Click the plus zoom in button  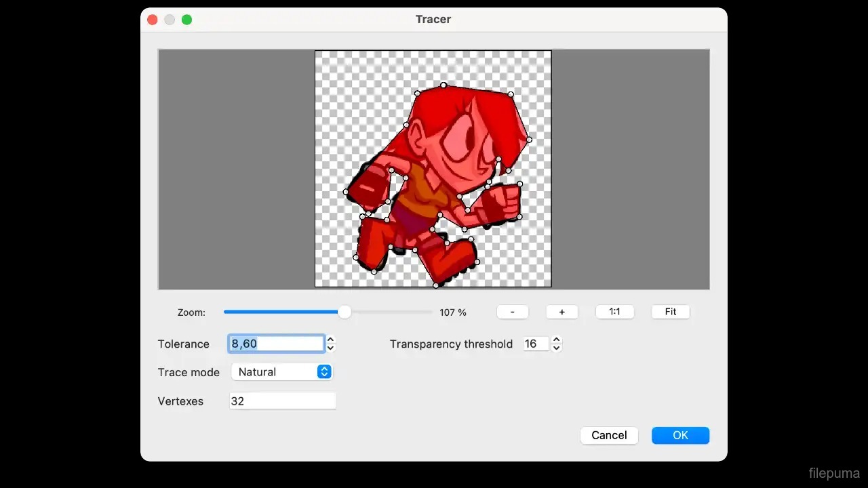[x=561, y=312]
